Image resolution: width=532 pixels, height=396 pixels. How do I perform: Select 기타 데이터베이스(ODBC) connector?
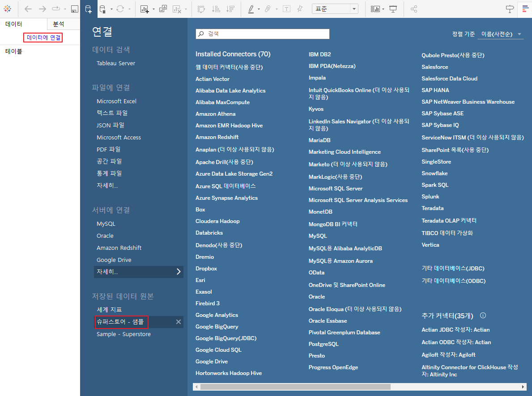[454, 281]
